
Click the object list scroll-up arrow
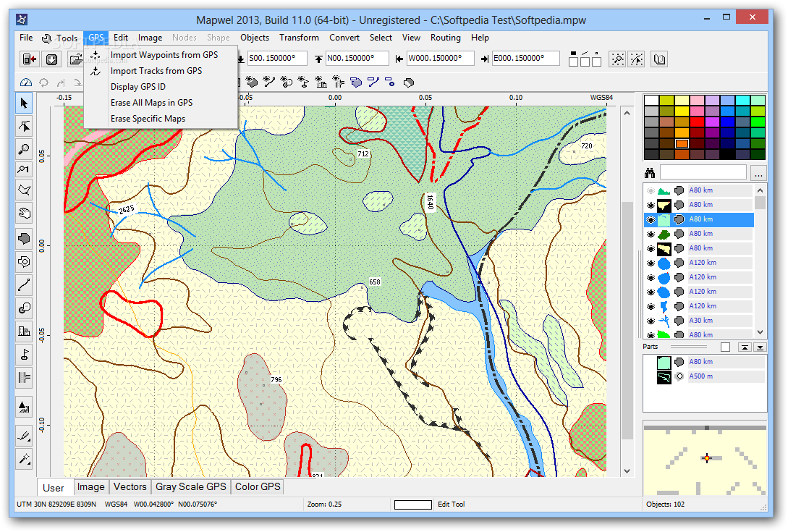(x=760, y=190)
